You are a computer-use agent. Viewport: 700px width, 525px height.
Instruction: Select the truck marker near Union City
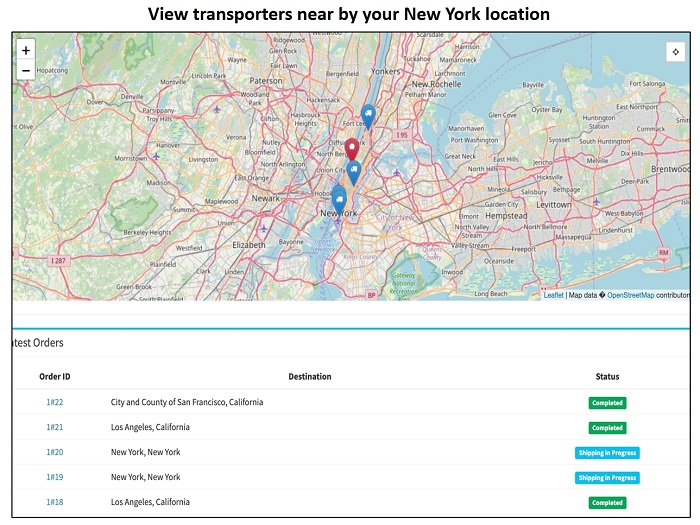354,173
